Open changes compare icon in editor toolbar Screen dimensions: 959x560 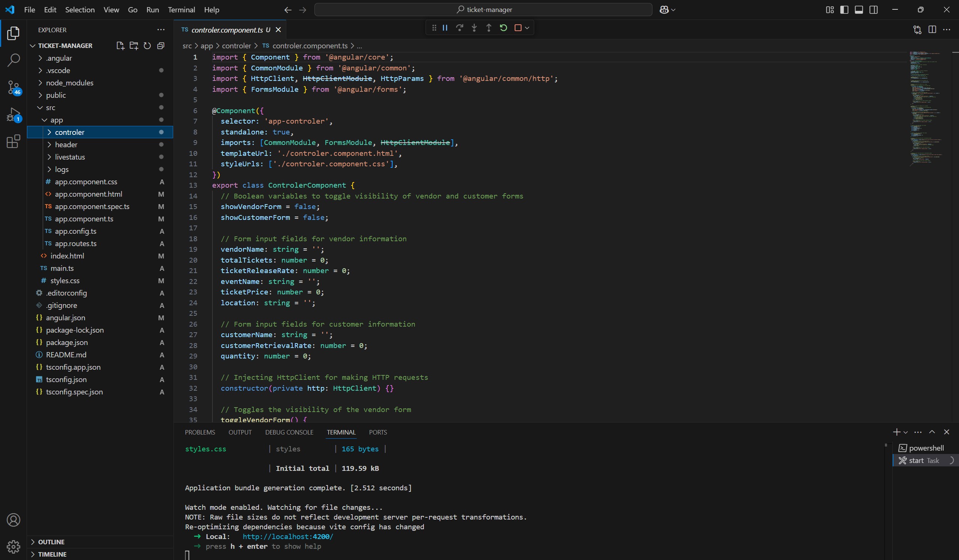click(x=917, y=30)
